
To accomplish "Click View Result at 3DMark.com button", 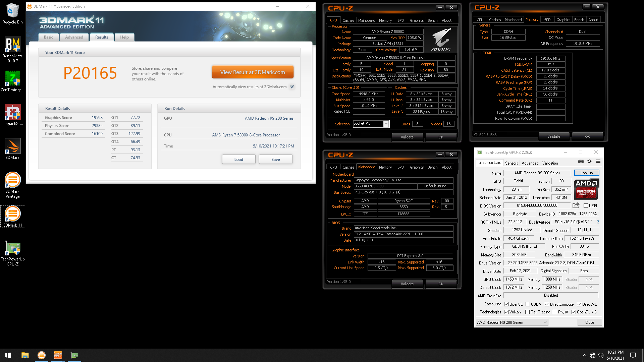I will [253, 72].
